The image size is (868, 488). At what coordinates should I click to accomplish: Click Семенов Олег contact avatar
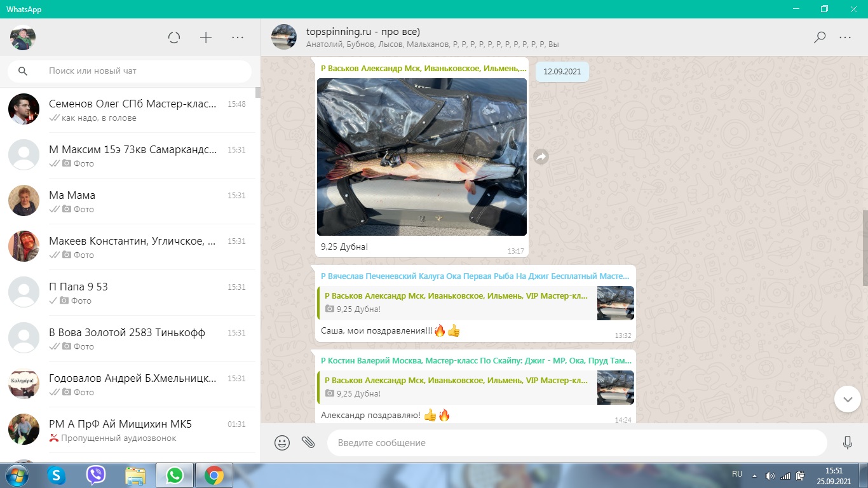pos(24,109)
